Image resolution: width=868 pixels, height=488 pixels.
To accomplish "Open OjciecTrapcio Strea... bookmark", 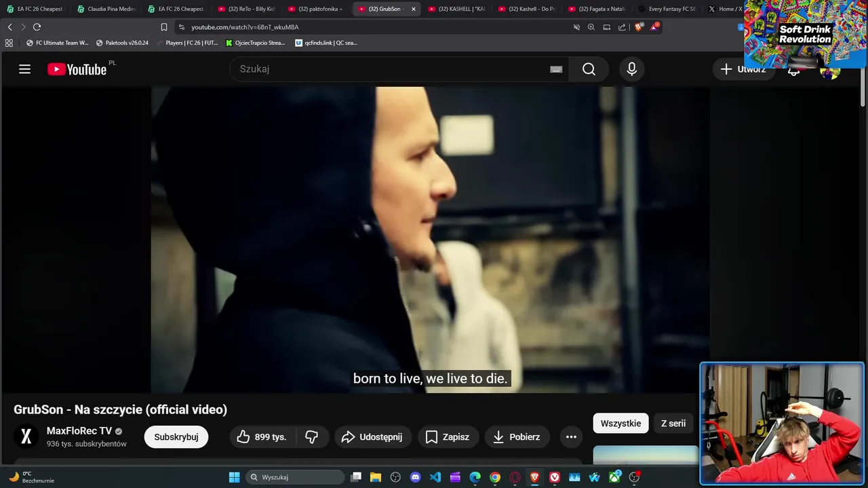I will pos(256,43).
